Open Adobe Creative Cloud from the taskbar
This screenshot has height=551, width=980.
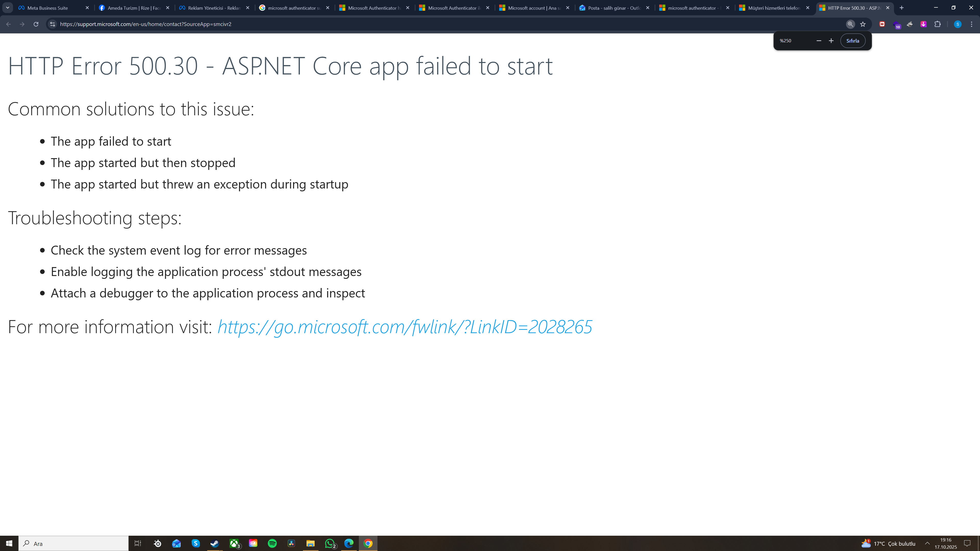click(253, 543)
